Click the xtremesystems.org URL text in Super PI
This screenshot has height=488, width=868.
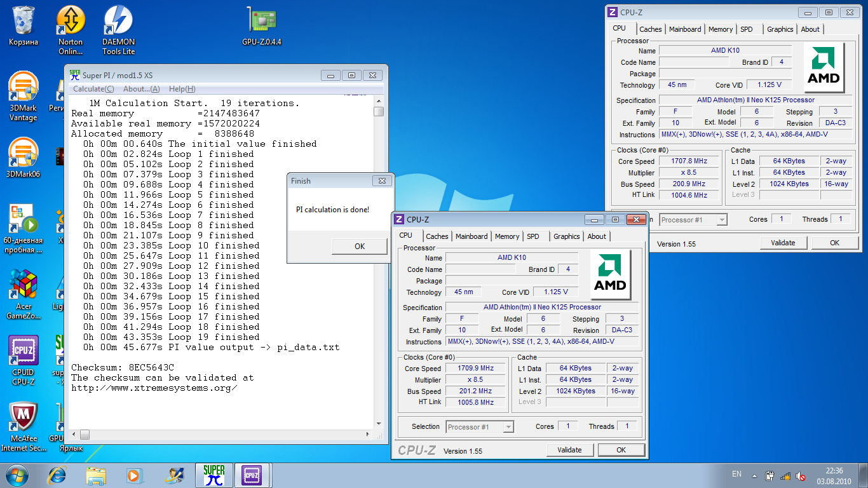pyautogui.click(x=154, y=388)
